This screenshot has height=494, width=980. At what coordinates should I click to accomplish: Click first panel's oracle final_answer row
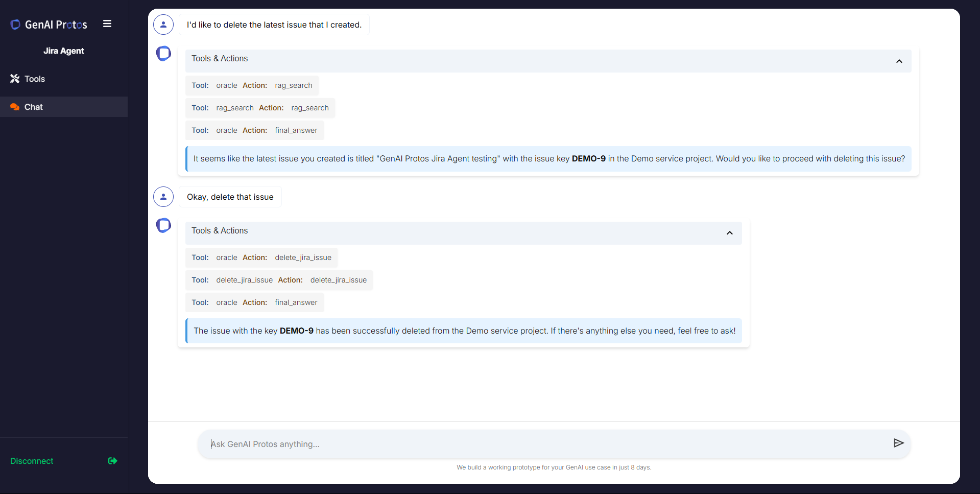(x=255, y=130)
